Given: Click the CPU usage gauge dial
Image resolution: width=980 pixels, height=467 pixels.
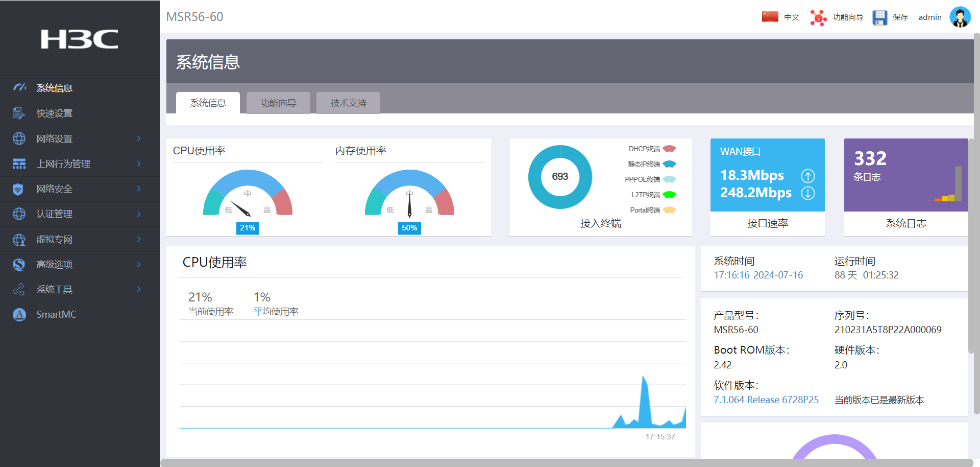Looking at the screenshot, I should (x=248, y=193).
